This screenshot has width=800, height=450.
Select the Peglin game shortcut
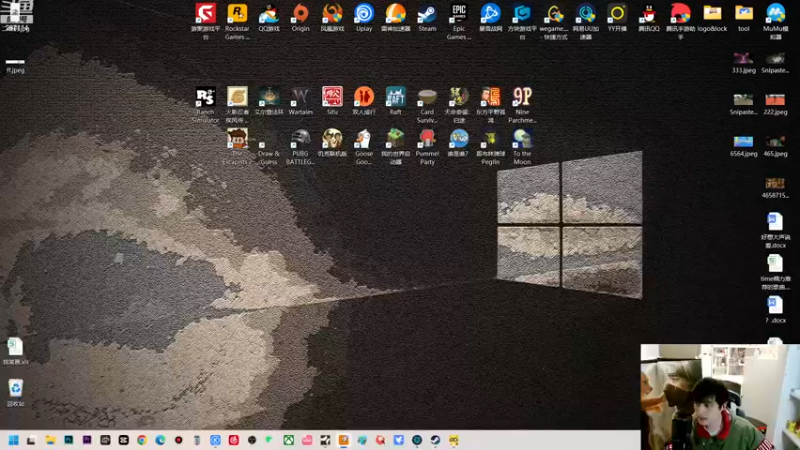(x=490, y=146)
